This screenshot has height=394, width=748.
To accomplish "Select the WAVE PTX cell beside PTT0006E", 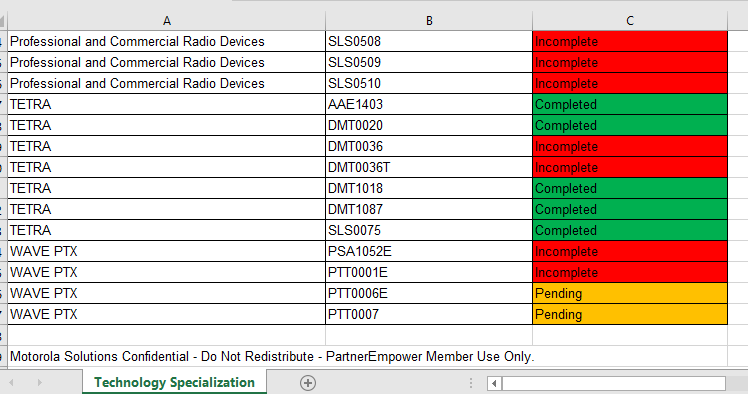I will [166, 293].
